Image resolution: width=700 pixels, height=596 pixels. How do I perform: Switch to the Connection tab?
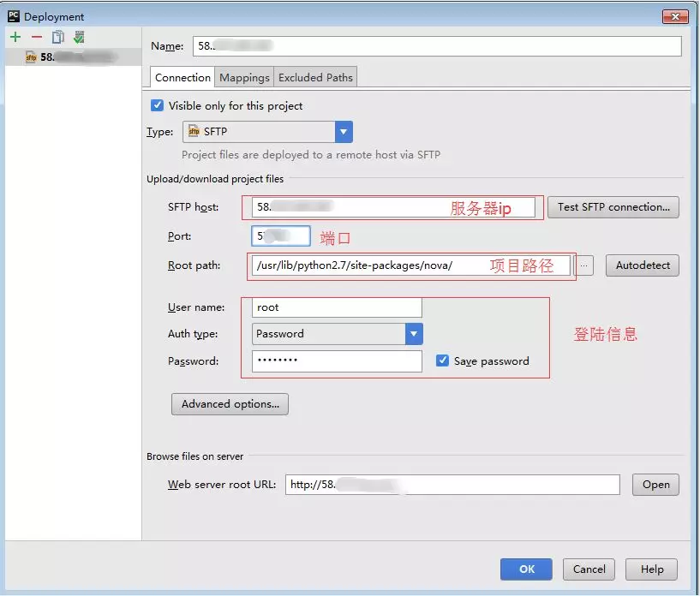182,78
